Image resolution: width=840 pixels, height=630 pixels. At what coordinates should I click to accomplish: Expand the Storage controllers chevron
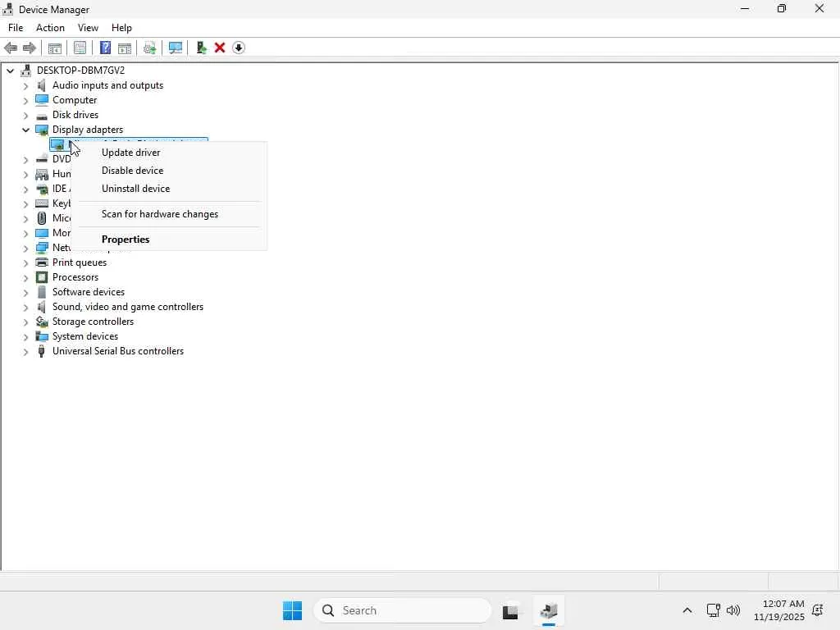[25, 322]
